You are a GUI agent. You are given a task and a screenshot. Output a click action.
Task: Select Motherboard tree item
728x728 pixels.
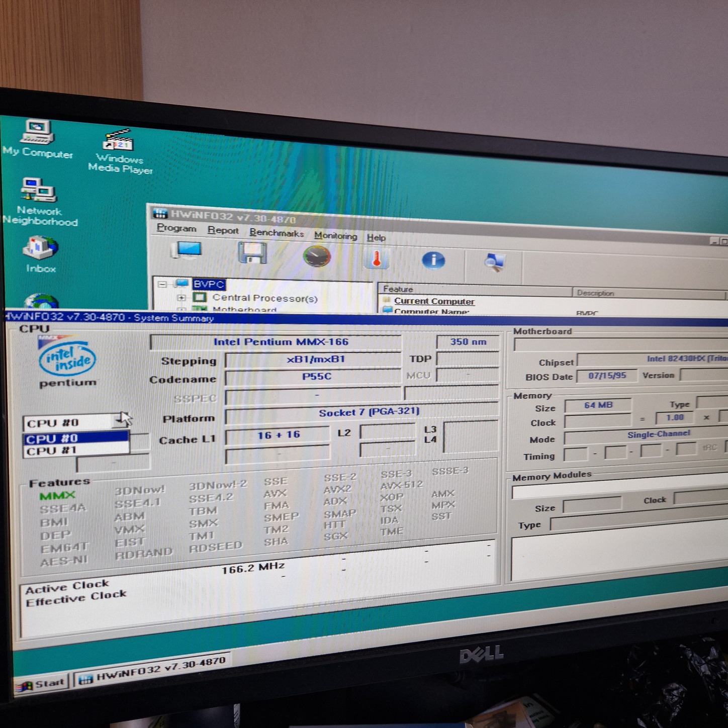pos(244,310)
